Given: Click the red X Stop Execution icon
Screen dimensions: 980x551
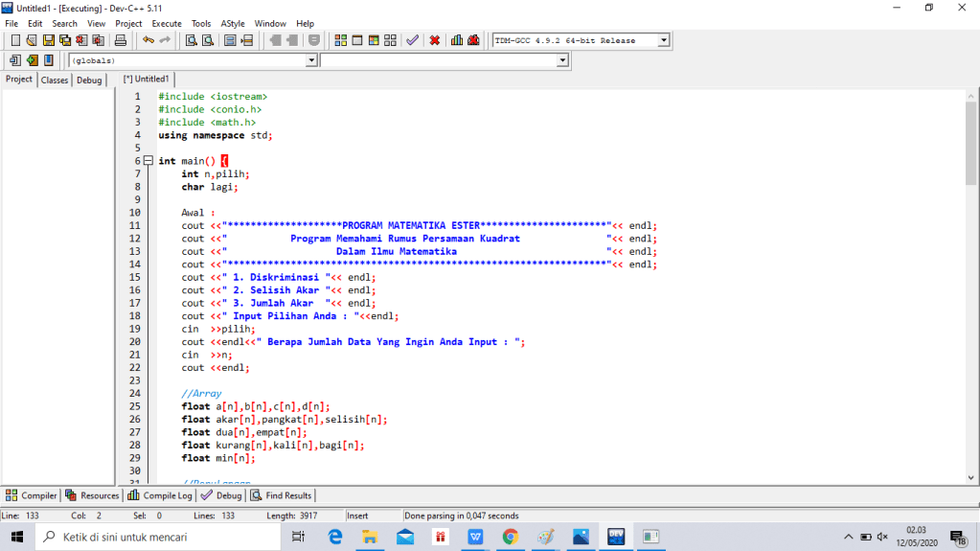Looking at the screenshot, I should pyautogui.click(x=435, y=40).
